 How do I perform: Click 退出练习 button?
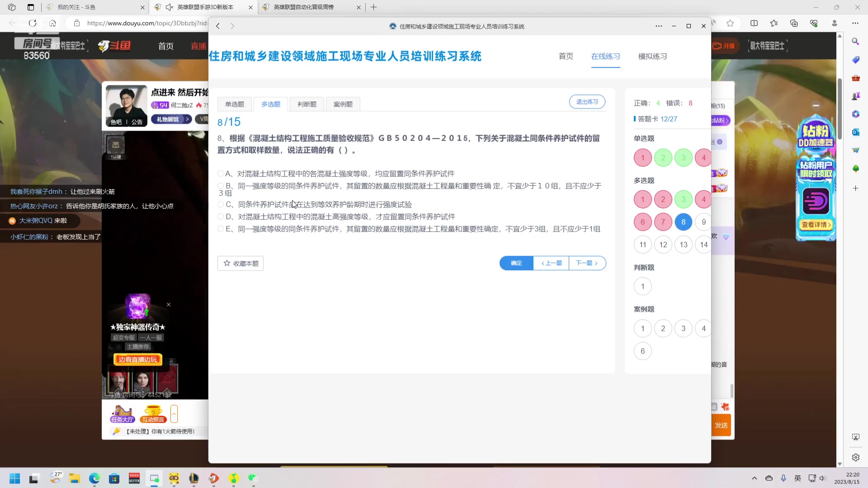pyautogui.click(x=587, y=102)
